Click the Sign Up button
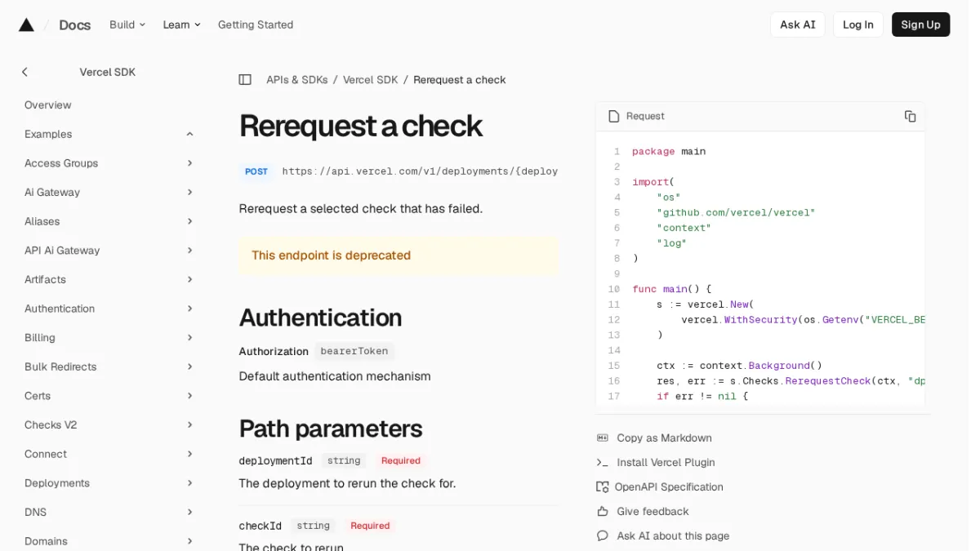The height and width of the screenshot is (551, 980). click(x=920, y=24)
